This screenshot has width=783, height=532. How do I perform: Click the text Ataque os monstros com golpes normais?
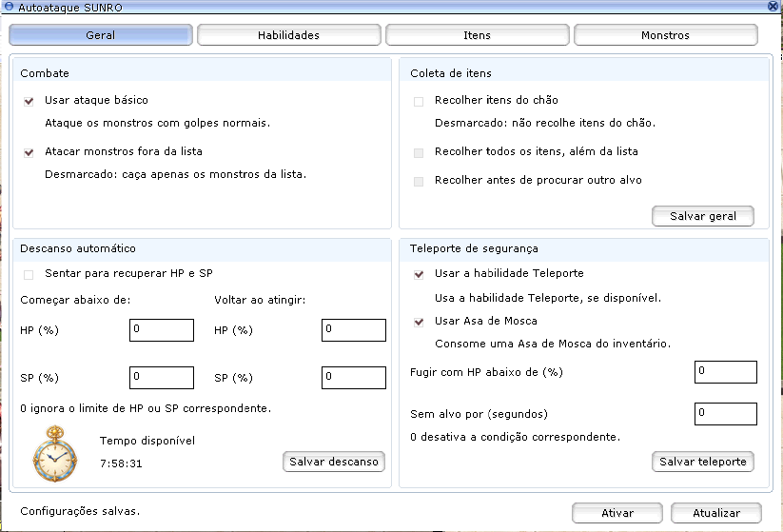pyautogui.click(x=157, y=123)
